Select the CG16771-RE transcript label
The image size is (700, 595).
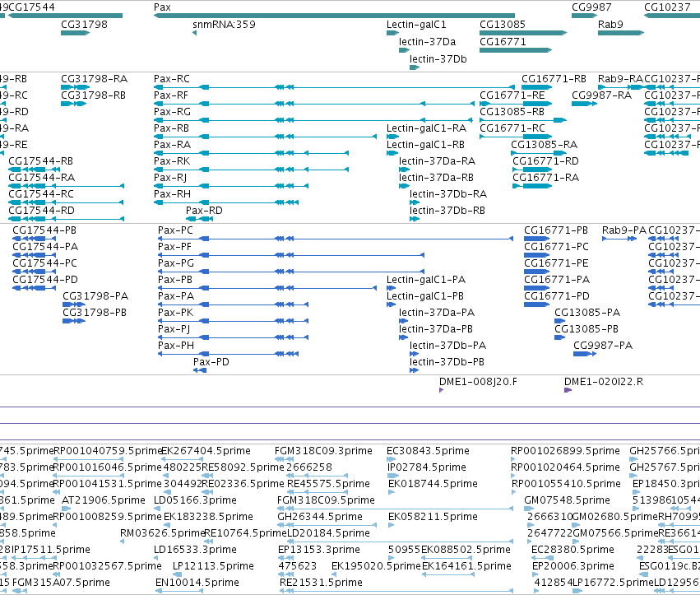tap(512, 95)
